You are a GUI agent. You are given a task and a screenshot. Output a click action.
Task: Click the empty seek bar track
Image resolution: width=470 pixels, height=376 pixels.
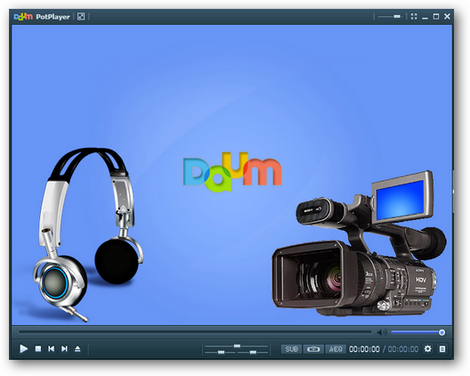(x=195, y=332)
